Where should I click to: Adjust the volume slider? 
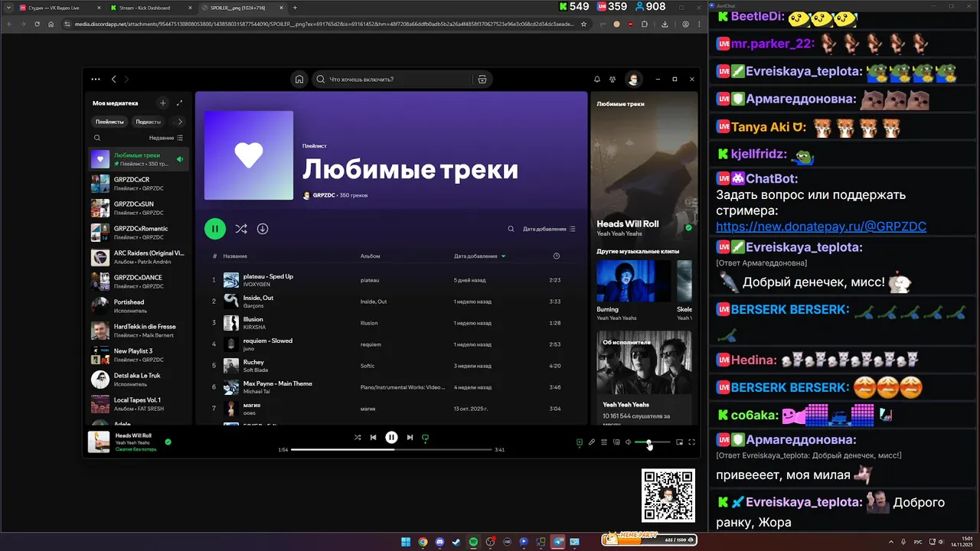click(652, 442)
